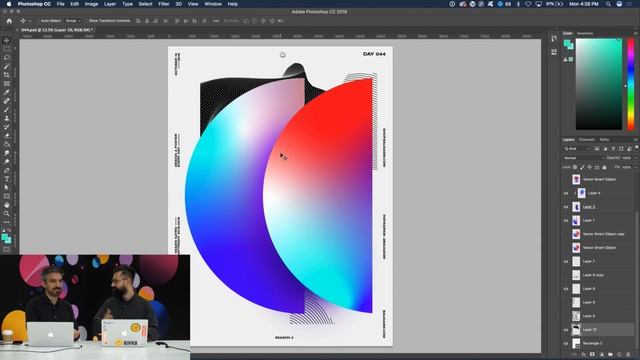Select the Hand tool
This screenshot has width=640, height=360.
7,205
